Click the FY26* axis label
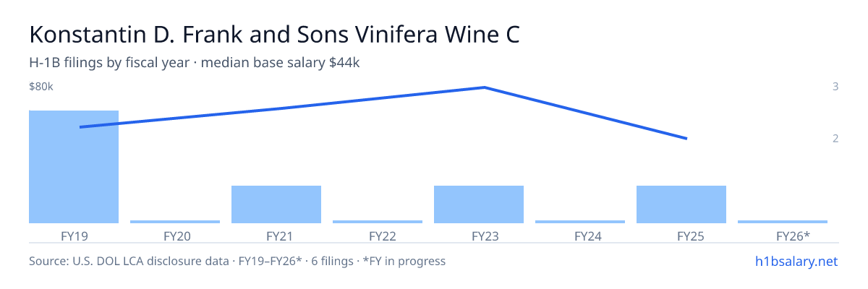The height and width of the screenshot is (289, 868). click(793, 236)
